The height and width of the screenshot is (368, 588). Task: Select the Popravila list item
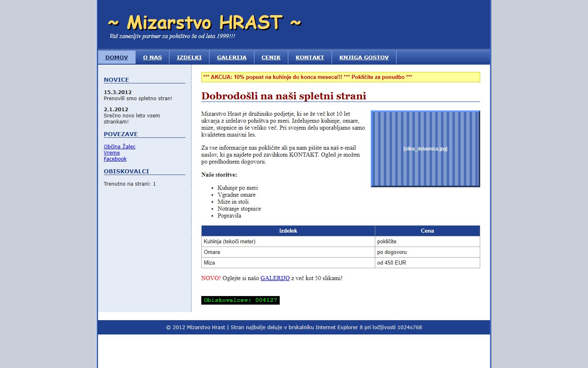[229, 215]
